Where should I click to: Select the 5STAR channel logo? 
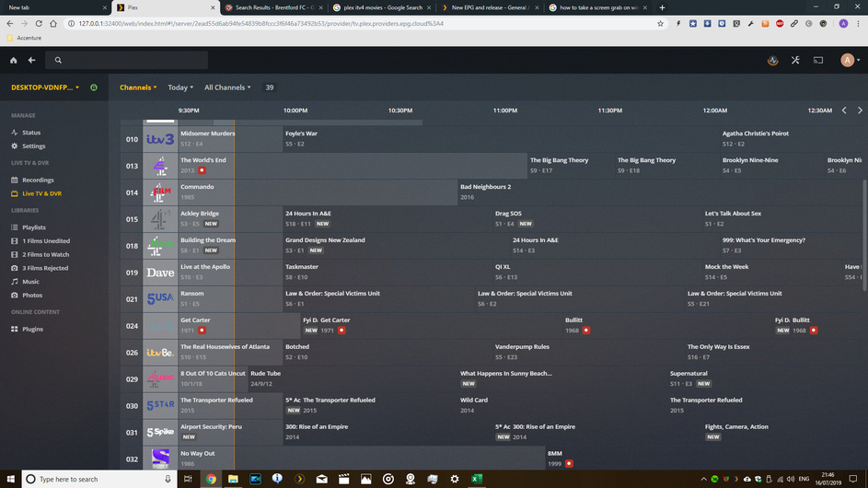point(160,406)
